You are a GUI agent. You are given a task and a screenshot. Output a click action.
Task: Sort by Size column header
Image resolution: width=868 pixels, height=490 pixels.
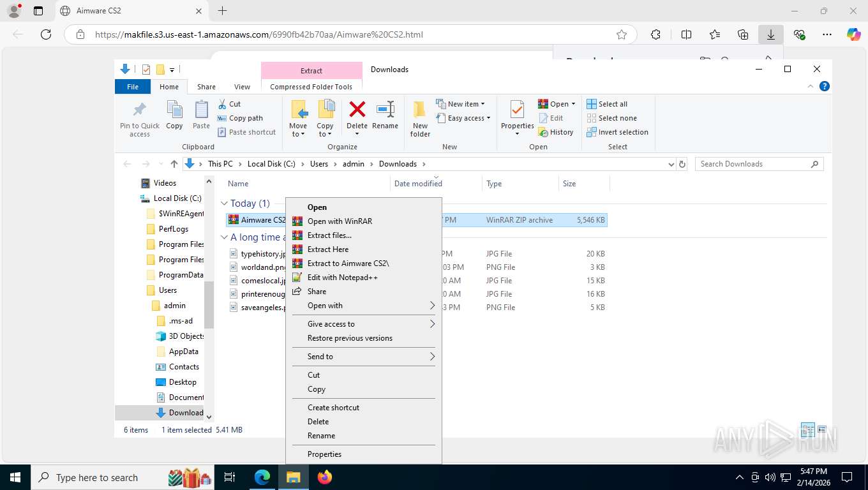[x=584, y=183]
